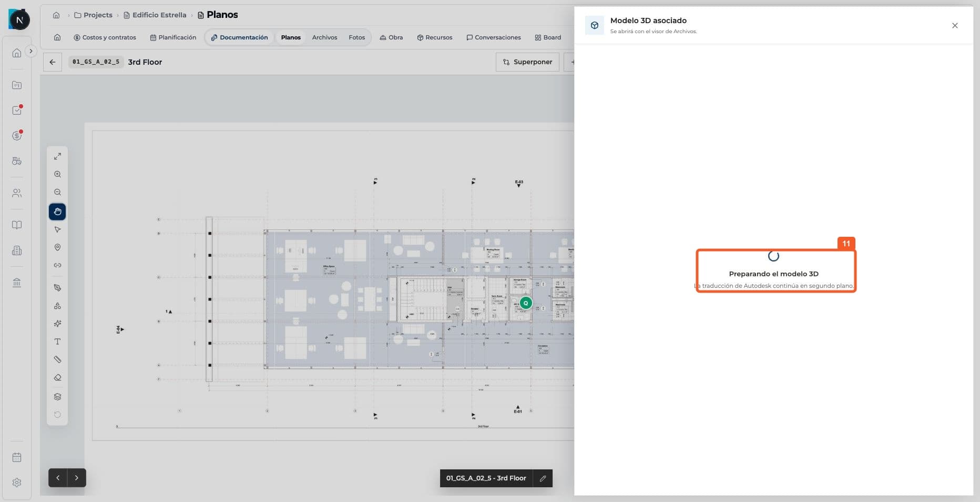Viewport: 980px width, 502px height.
Task: Activate the pan hand tool
Action: point(57,212)
